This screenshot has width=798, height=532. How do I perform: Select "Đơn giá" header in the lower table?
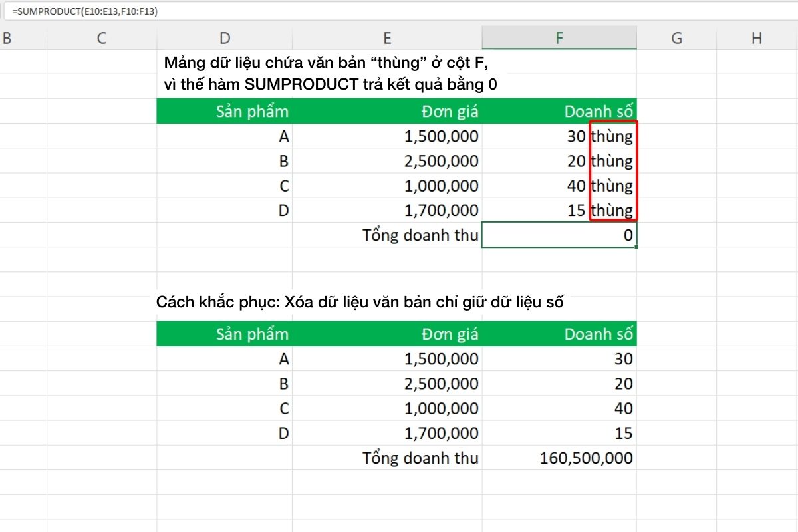pos(450,334)
